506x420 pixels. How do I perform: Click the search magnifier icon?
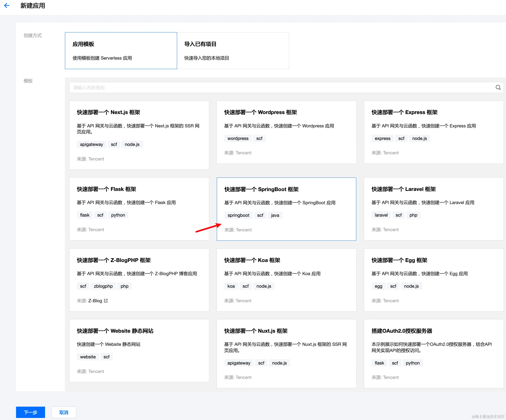[x=498, y=88]
